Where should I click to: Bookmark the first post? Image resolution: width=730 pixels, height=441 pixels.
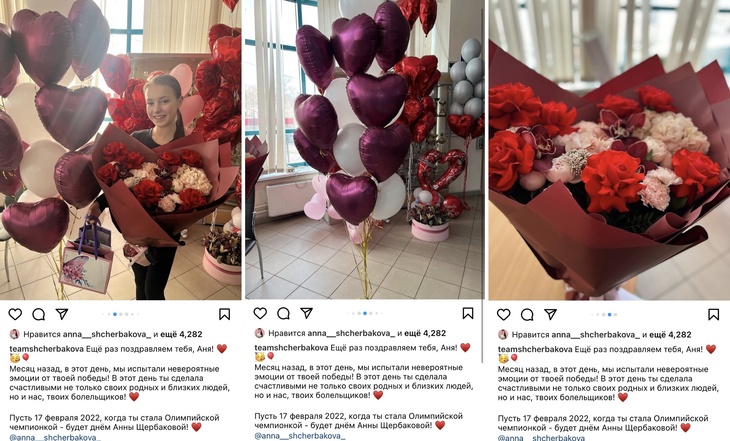click(x=224, y=314)
